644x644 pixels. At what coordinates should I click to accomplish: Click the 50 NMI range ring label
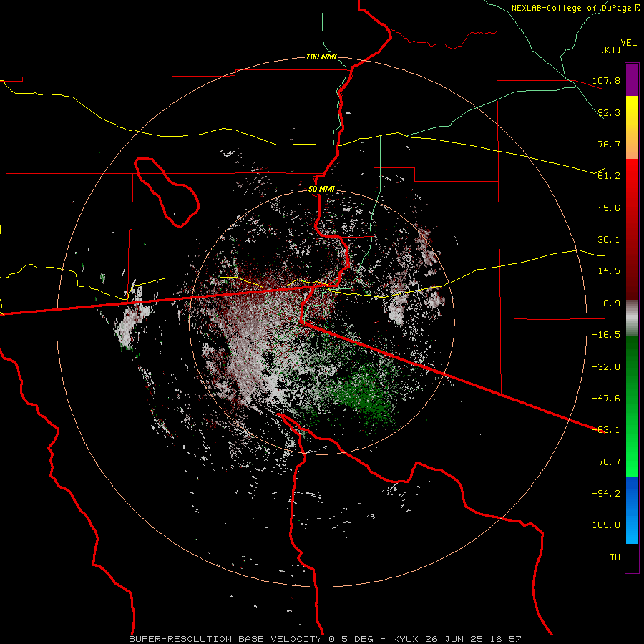pos(321,190)
